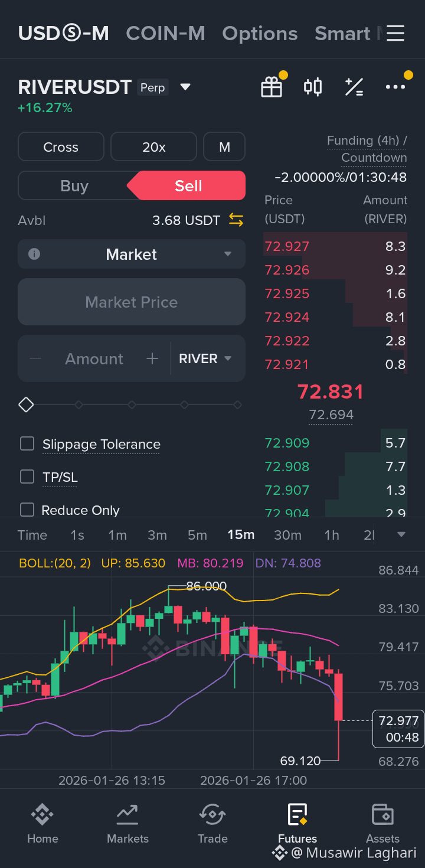Tap the Perp badge next to RIVERUSDT
Viewport: 425px width, 868px height.
coord(153,87)
